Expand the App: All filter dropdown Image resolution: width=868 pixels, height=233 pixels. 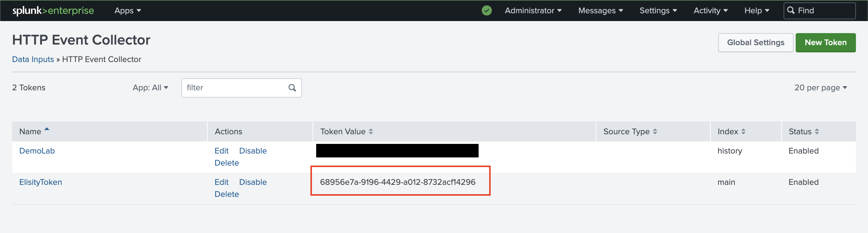[x=150, y=88]
